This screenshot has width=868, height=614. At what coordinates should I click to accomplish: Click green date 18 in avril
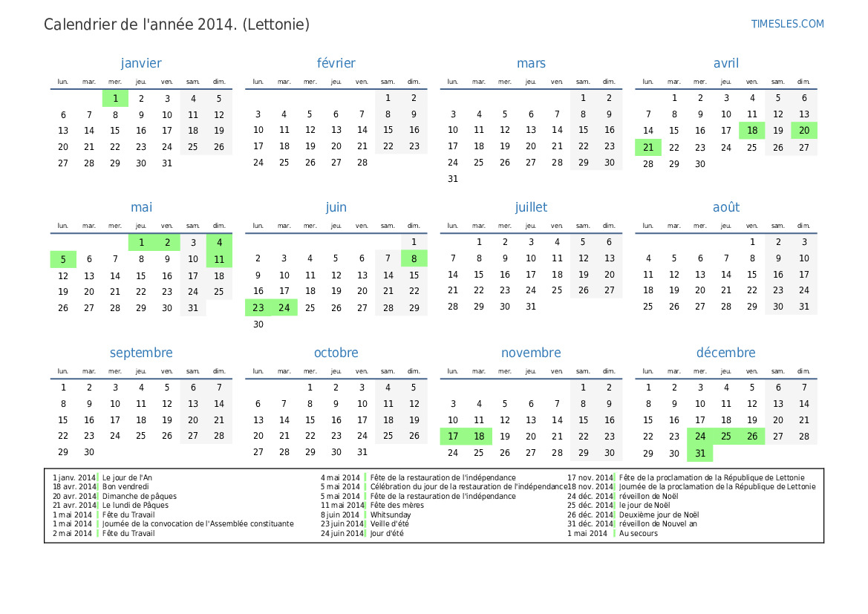click(752, 131)
